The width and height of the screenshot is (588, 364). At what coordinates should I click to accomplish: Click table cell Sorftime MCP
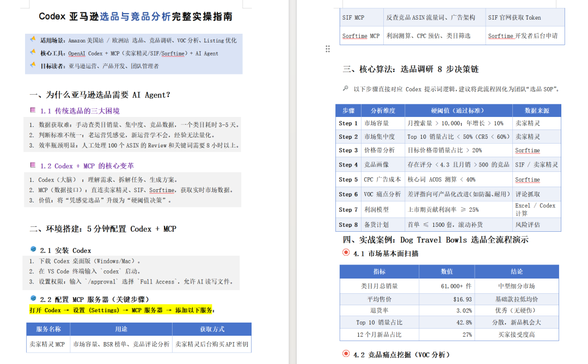coord(361,36)
